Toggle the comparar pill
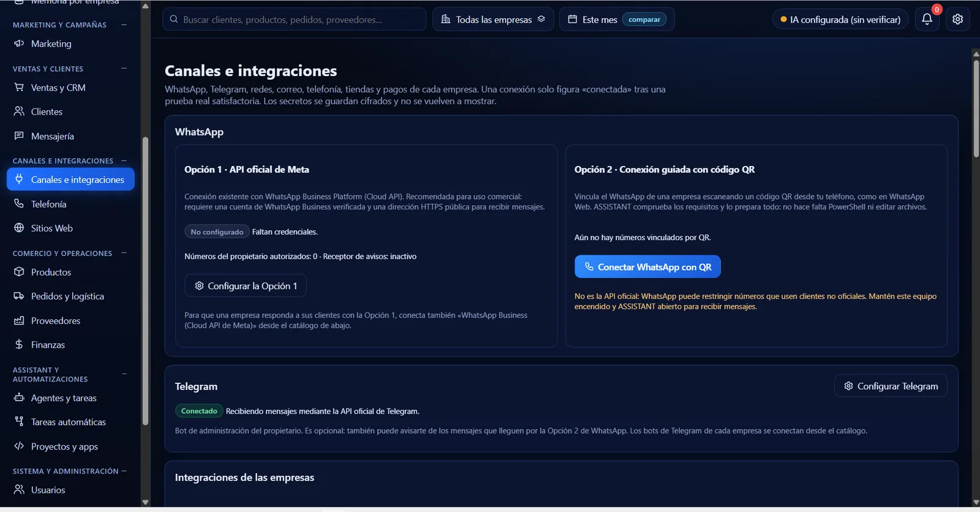 (644, 20)
